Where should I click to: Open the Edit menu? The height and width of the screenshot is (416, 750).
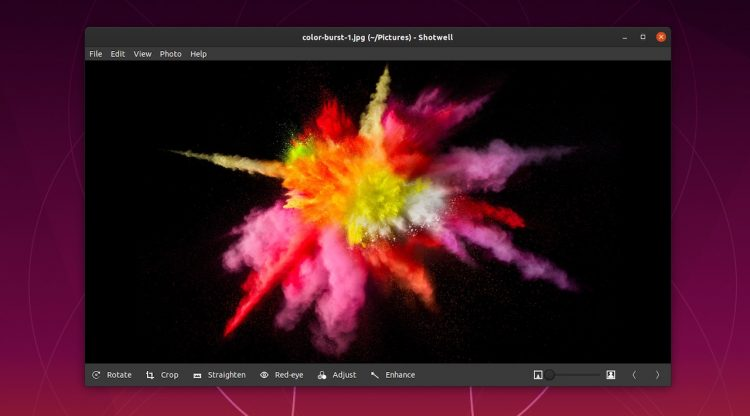118,54
